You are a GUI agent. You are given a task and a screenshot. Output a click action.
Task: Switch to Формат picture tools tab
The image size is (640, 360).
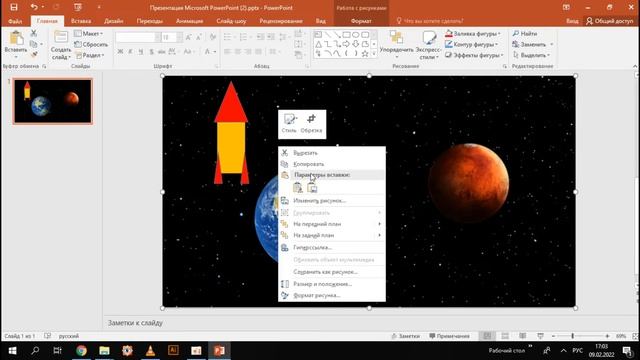point(361,21)
